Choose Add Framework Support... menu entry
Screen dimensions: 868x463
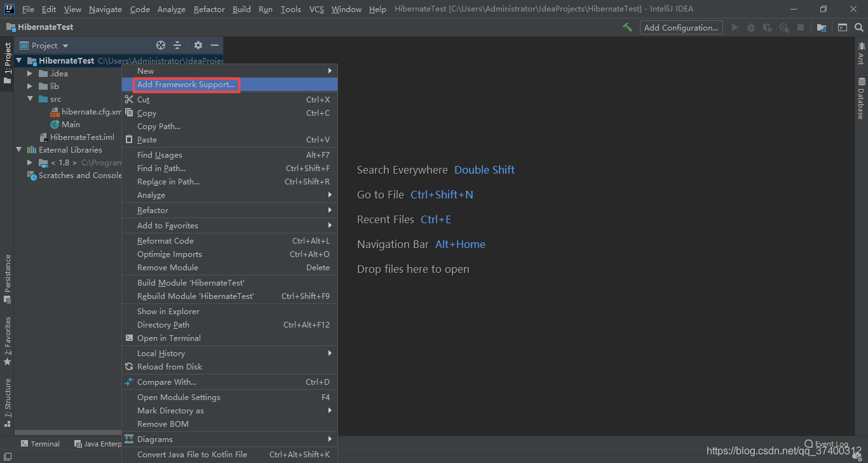[229, 85]
